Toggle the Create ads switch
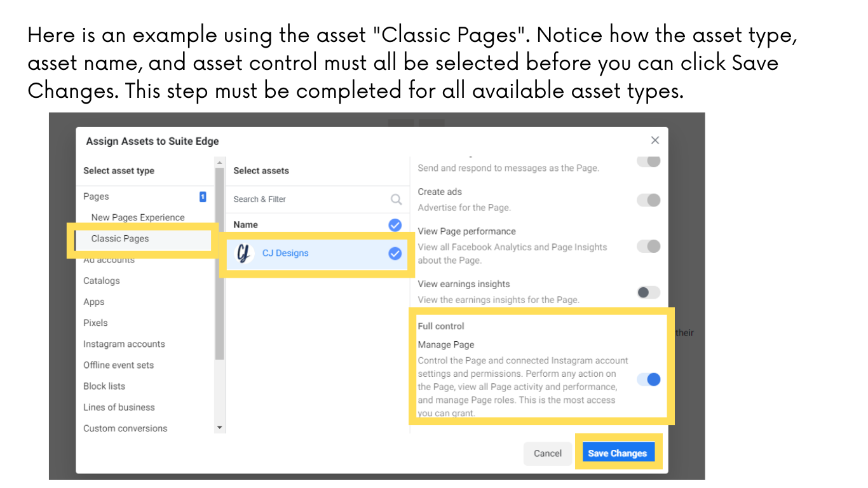This screenshot has height=488, width=868. coord(649,200)
